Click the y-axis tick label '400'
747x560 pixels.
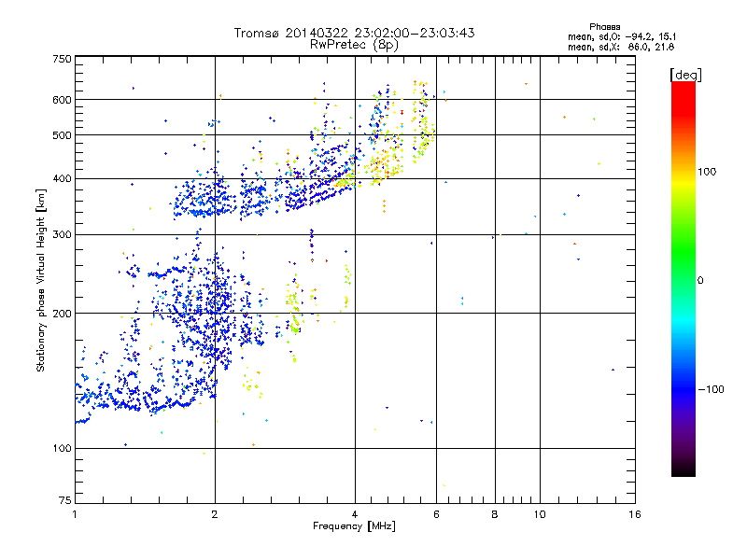[63, 179]
